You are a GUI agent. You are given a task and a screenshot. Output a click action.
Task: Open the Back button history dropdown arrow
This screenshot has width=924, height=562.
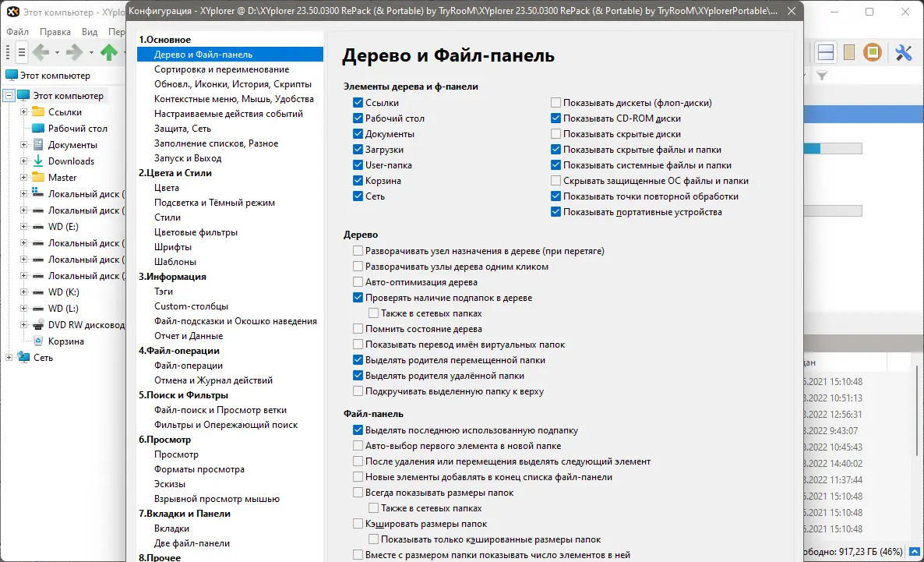(57, 52)
